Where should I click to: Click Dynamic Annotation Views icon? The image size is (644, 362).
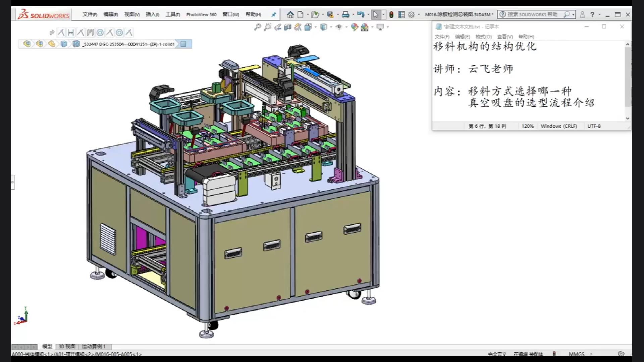pyautogui.click(x=298, y=27)
